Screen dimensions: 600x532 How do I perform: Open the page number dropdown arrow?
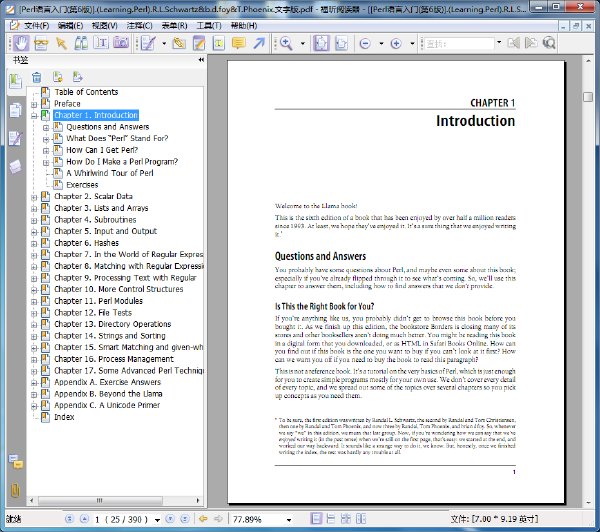157,520
